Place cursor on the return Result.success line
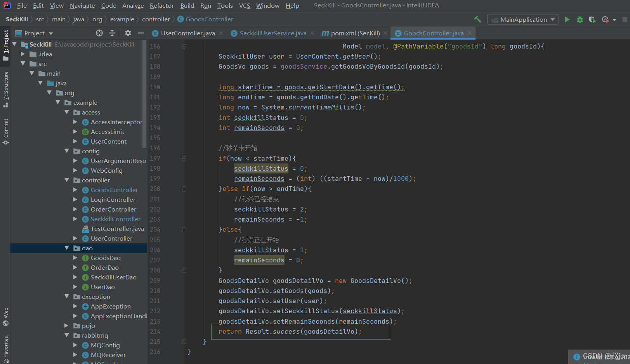 pos(290,331)
